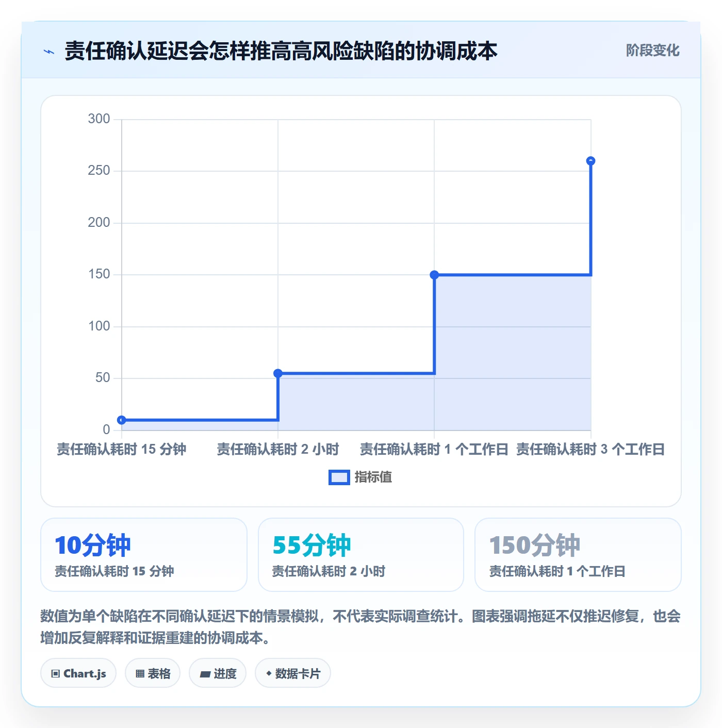Click the card caption 责任确认耗时 1 个工作日
Image resolution: width=722 pixels, height=728 pixels.
(x=557, y=571)
